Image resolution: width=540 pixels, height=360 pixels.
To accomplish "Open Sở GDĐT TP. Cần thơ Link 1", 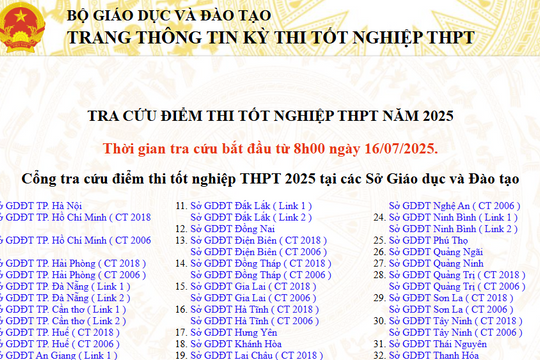I will click(63, 309).
